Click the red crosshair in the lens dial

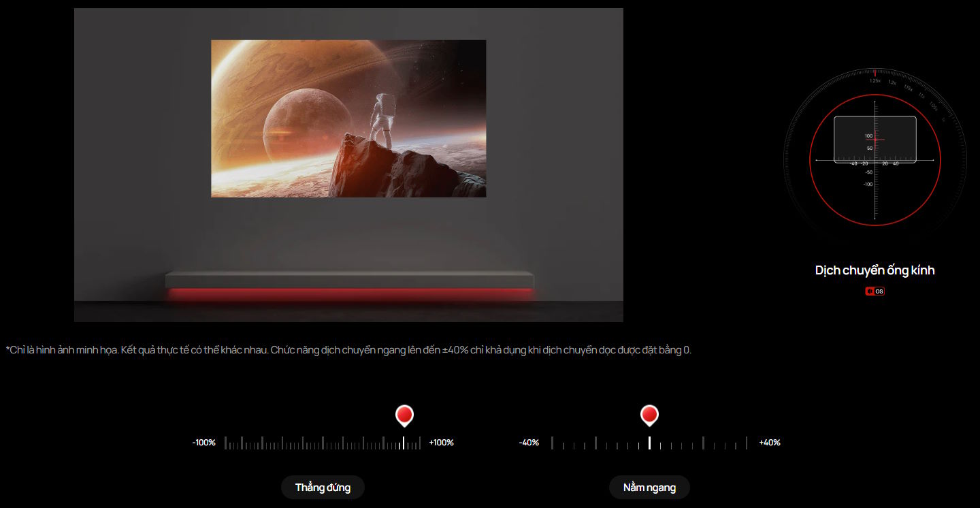click(x=875, y=140)
